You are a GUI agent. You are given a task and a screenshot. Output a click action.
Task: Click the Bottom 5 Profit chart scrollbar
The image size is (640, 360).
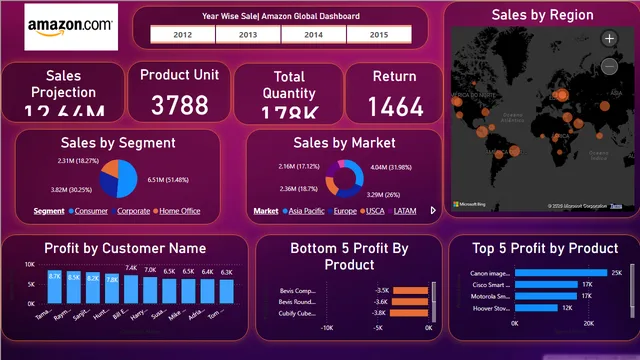tap(433, 301)
